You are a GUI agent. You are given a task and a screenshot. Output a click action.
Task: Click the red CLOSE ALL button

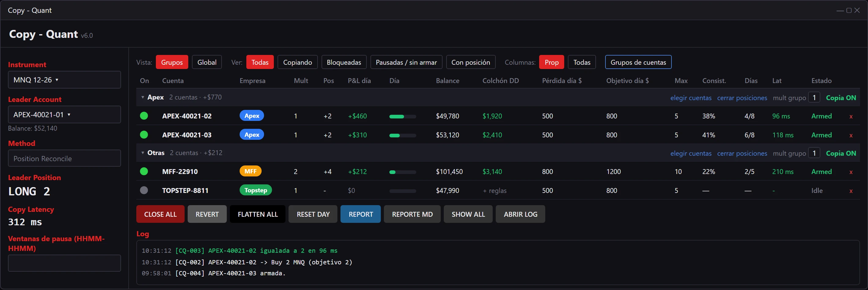160,214
